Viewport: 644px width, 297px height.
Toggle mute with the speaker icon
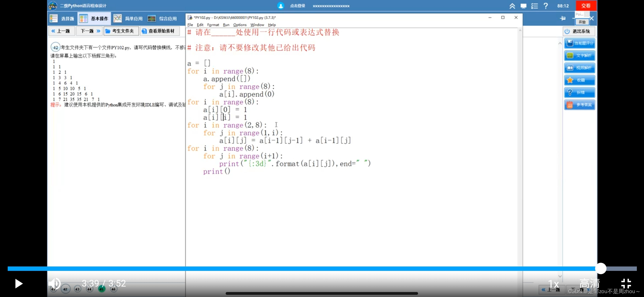(54, 284)
